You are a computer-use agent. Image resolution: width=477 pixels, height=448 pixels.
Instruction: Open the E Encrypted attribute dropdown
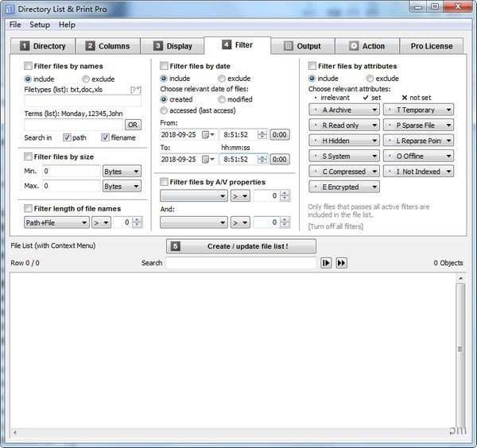click(x=344, y=187)
